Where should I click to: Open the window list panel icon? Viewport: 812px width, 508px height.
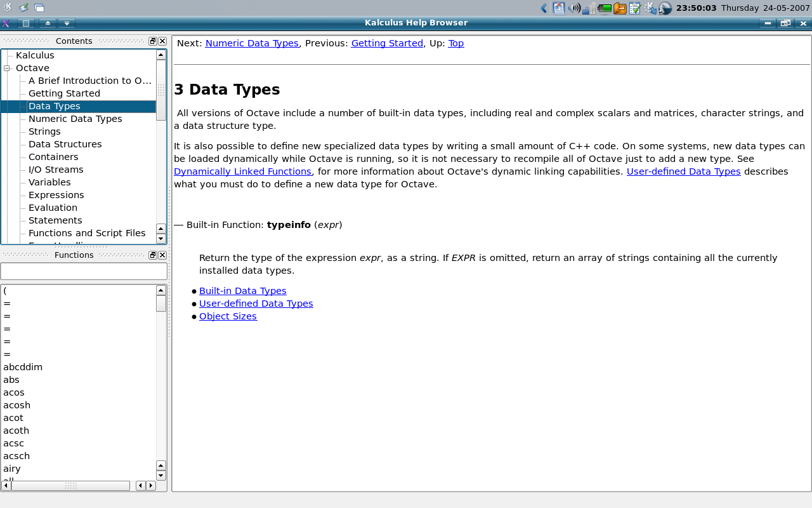pyautogui.click(x=39, y=8)
